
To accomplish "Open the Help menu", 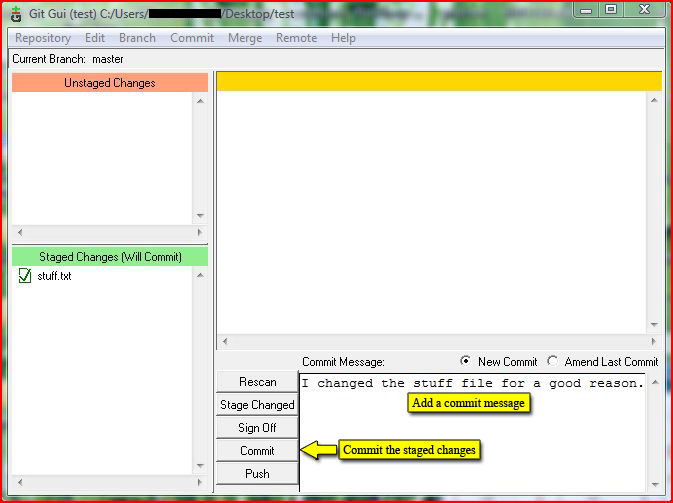I will click(x=343, y=38).
